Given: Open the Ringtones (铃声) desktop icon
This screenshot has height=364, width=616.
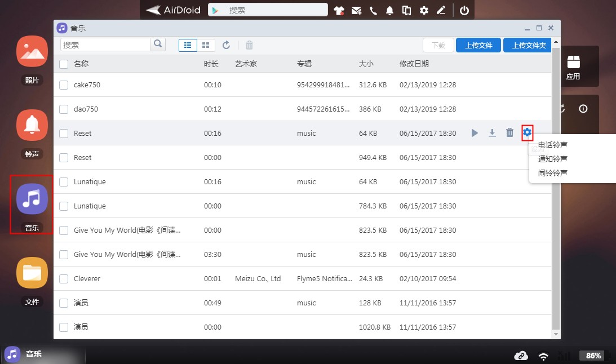Looking at the screenshot, I should [x=32, y=125].
